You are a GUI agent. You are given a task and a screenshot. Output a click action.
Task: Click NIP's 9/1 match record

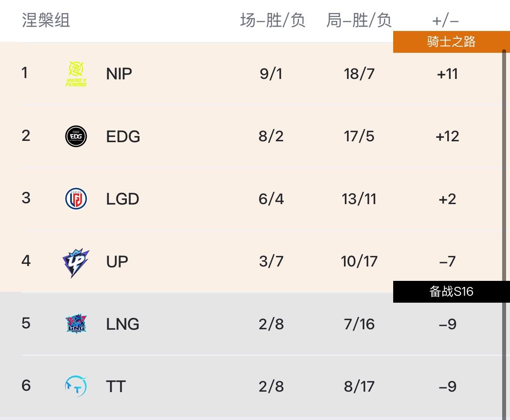coord(271,74)
